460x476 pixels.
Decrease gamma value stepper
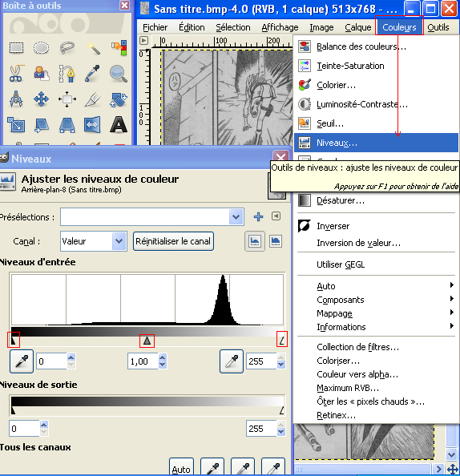[x=163, y=365]
